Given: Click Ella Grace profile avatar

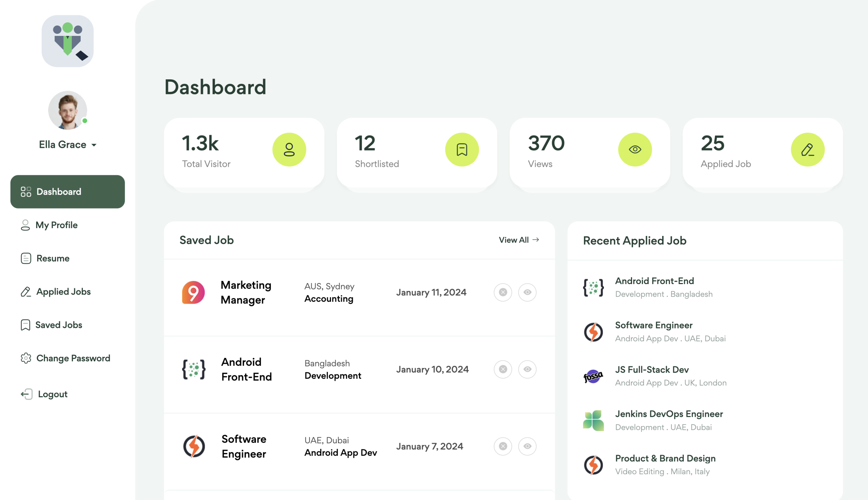Looking at the screenshot, I should click(67, 110).
